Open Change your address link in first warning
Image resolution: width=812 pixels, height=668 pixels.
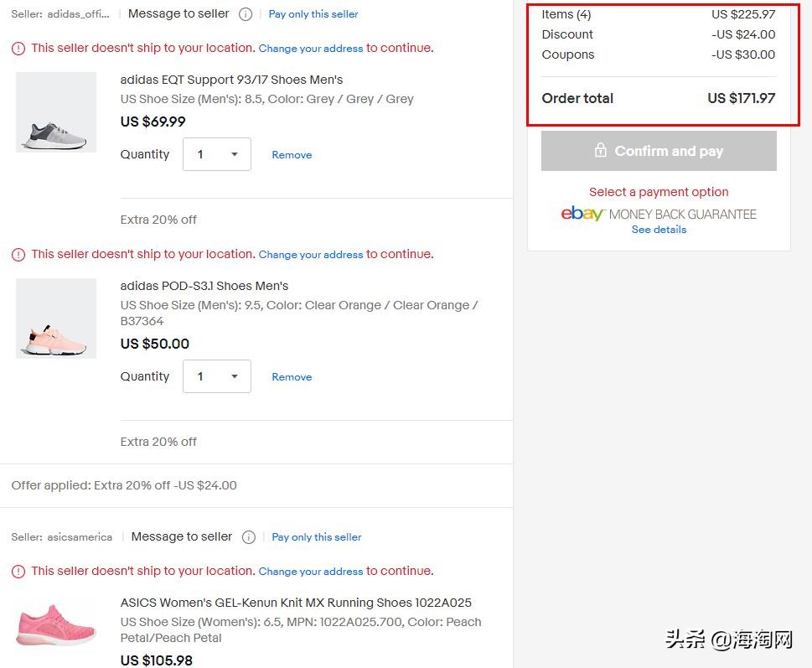pyautogui.click(x=310, y=48)
